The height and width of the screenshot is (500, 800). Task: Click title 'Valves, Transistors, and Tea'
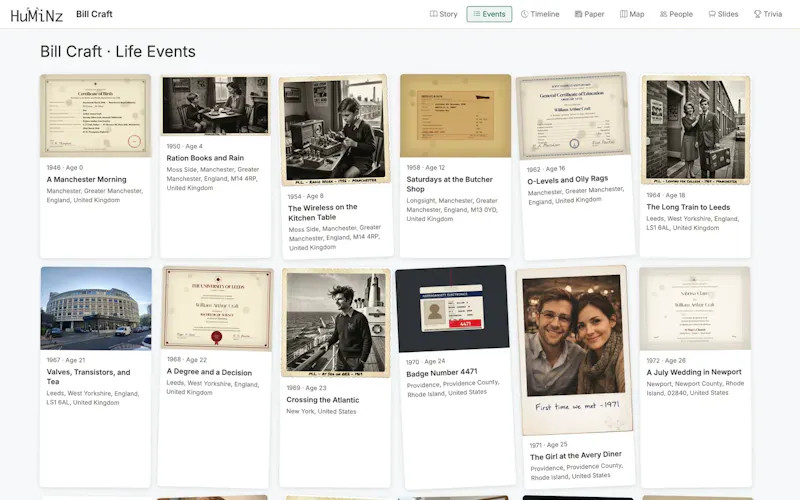(x=88, y=377)
